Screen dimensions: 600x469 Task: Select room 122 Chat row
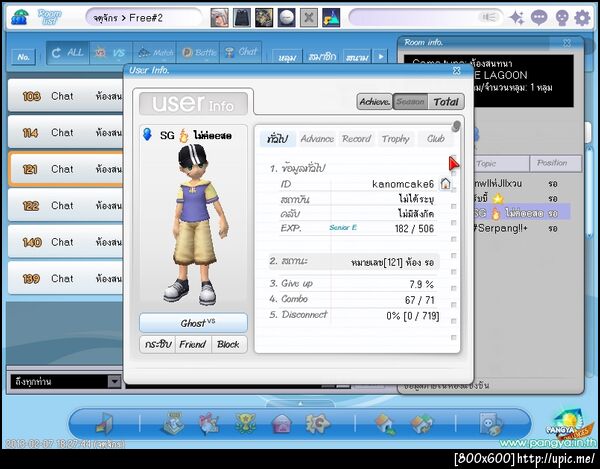coord(66,205)
